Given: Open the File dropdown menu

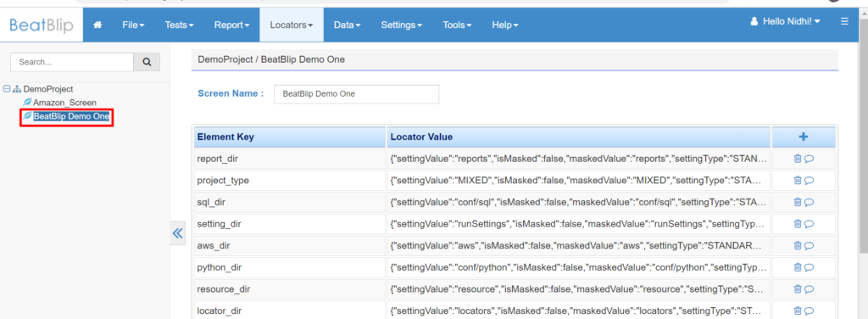Looking at the screenshot, I should click(x=133, y=25).
